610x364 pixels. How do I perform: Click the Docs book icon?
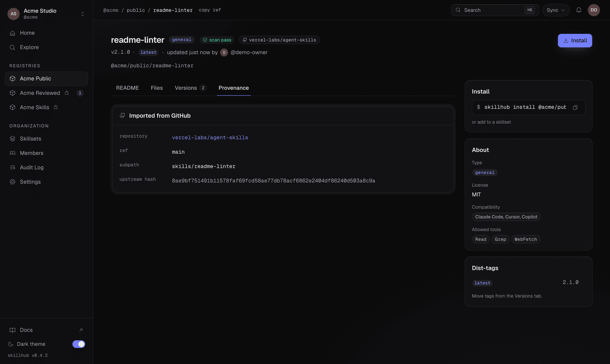tap(12, 330)
